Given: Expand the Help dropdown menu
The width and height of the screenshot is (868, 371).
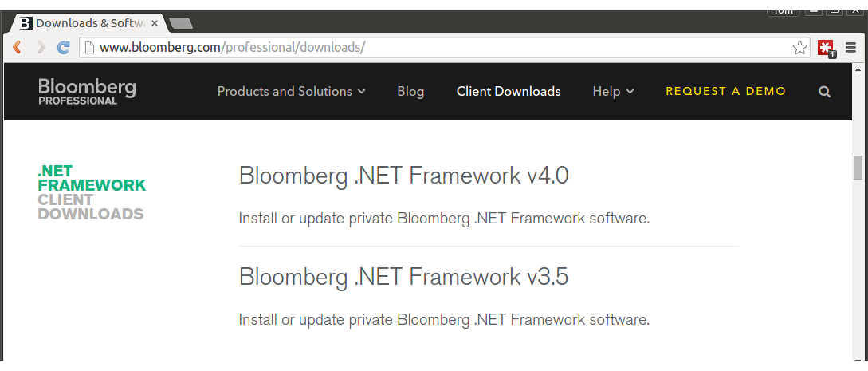Looking at the screenshot, I should pos(613,92).
